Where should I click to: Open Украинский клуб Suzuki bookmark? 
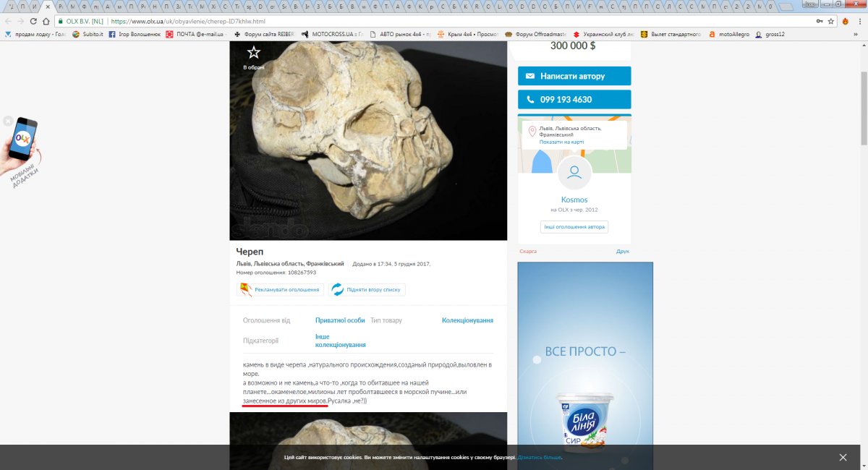[x=605, y=34]
